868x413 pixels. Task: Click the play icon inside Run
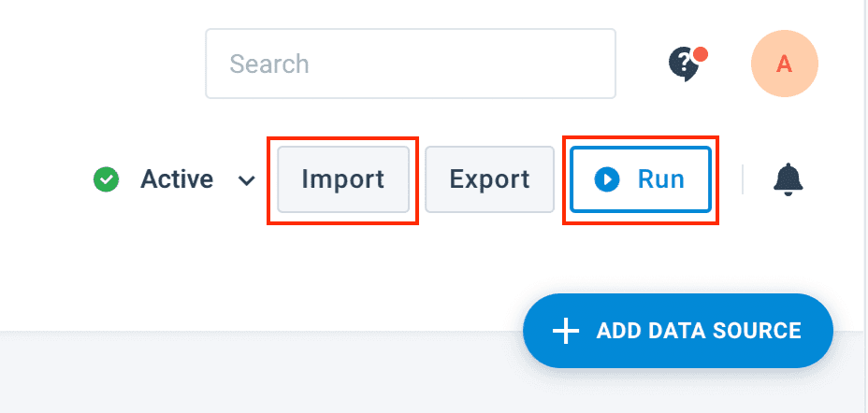(x=607, y=179)
